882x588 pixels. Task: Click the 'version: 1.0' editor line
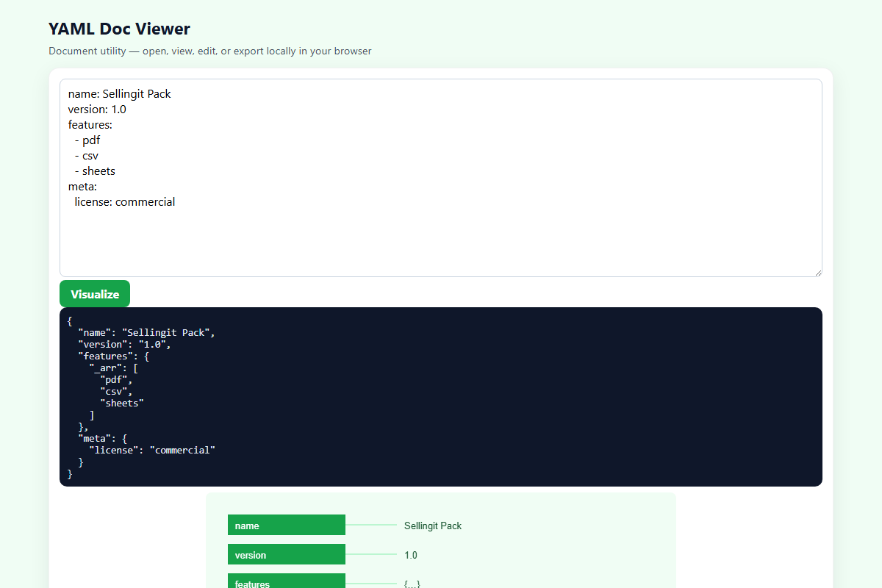(97, 110)
